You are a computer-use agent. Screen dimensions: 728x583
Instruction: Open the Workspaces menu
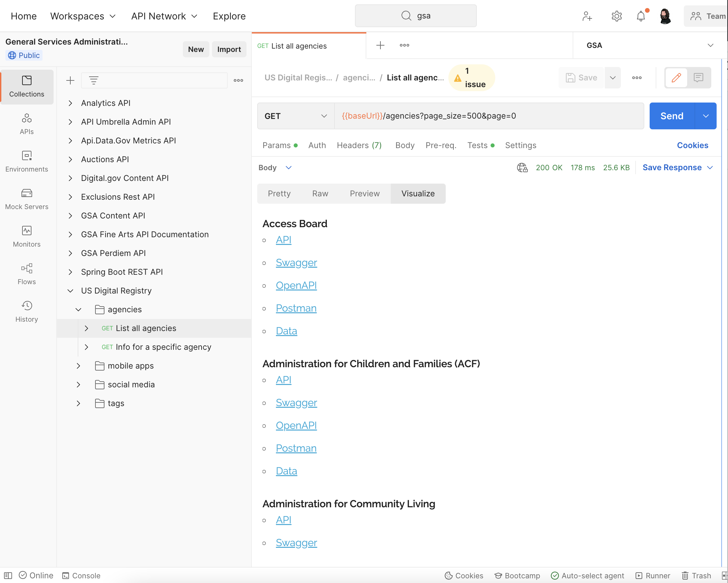(x=83, y=16)
